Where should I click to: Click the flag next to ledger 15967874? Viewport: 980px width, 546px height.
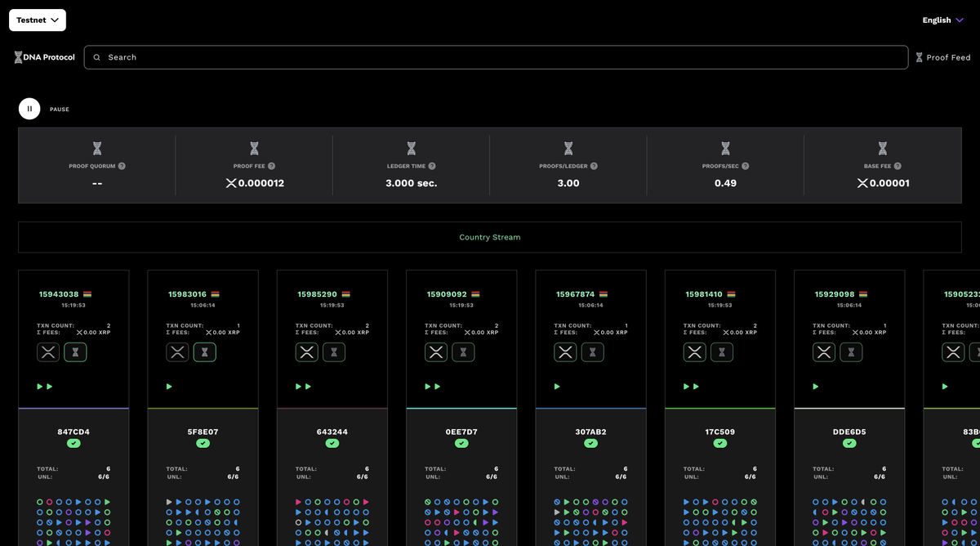(604, 294)
